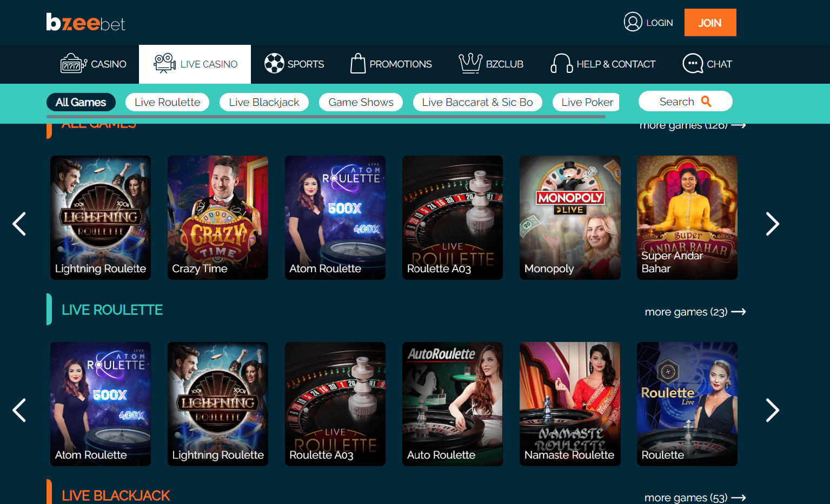Open the Roulette Live game
This screenshot has width=830, height=504.
[687, 404]
